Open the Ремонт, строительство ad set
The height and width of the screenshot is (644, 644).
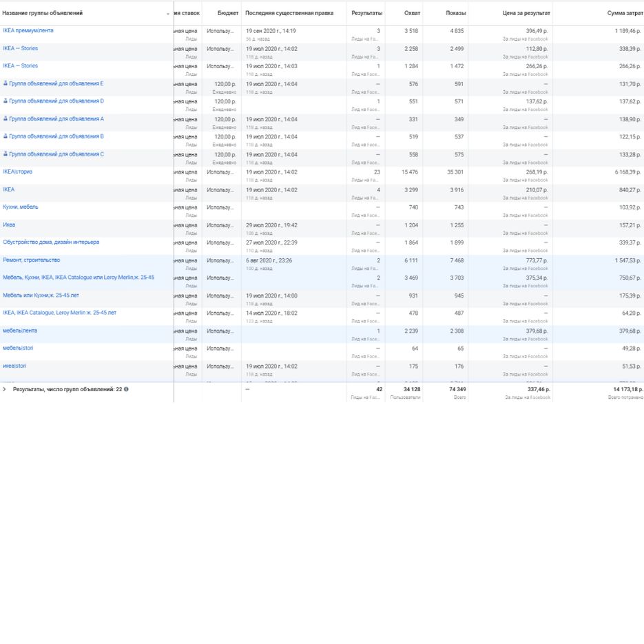pos(31,260)
